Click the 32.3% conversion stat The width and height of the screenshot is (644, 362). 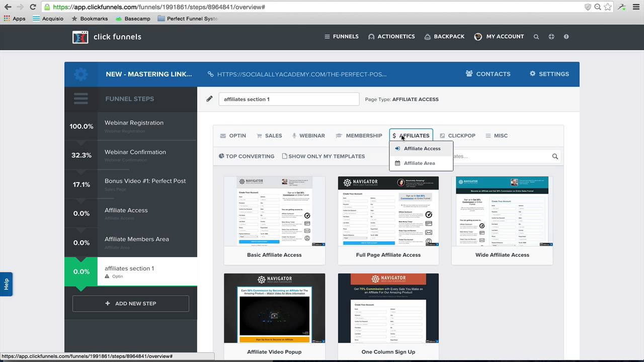point(82,155)
